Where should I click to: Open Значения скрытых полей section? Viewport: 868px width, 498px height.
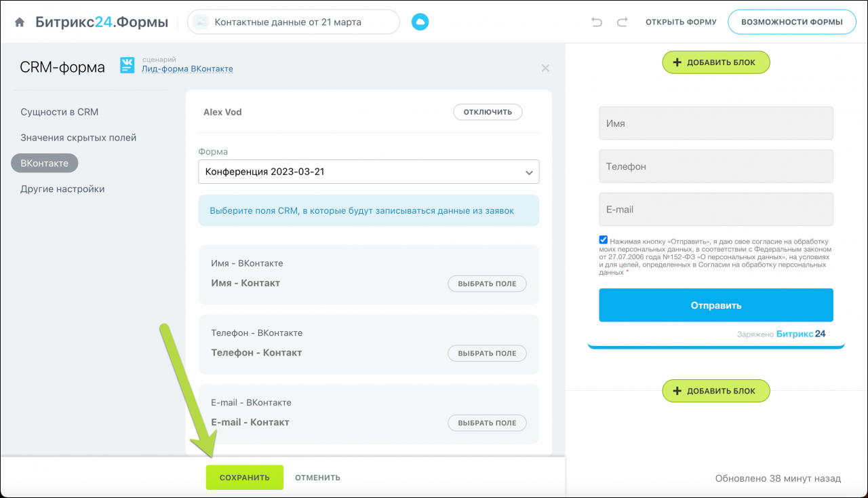(78, 138)
